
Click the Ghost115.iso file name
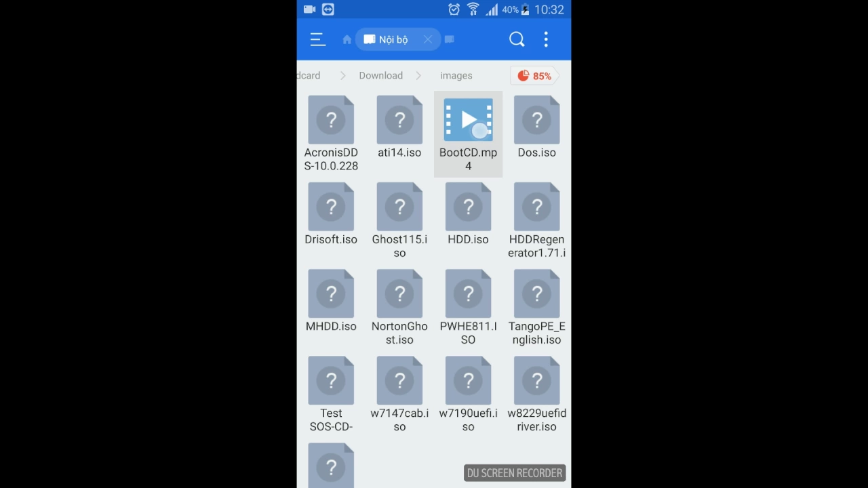click(399, 246)
